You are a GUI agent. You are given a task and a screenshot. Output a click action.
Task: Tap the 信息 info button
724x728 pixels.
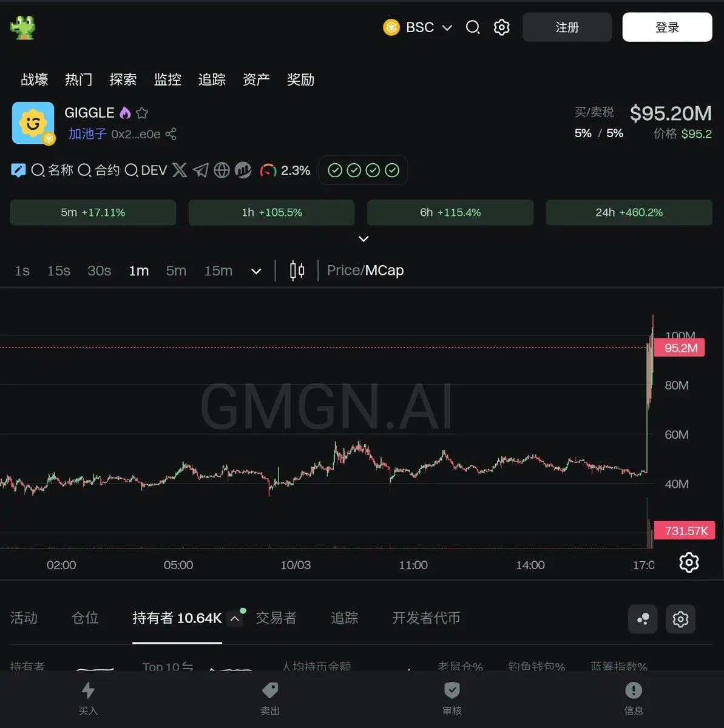pos(634,698)
